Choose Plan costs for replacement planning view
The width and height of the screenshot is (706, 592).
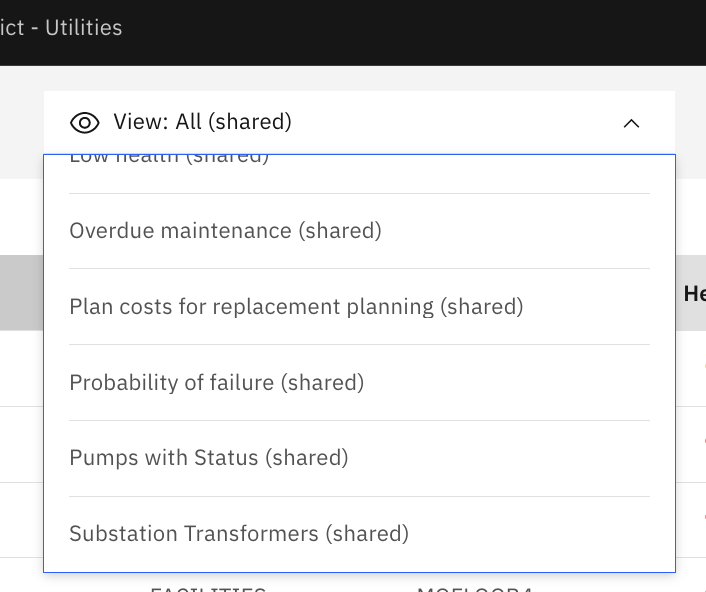click(x=359, y=307)
